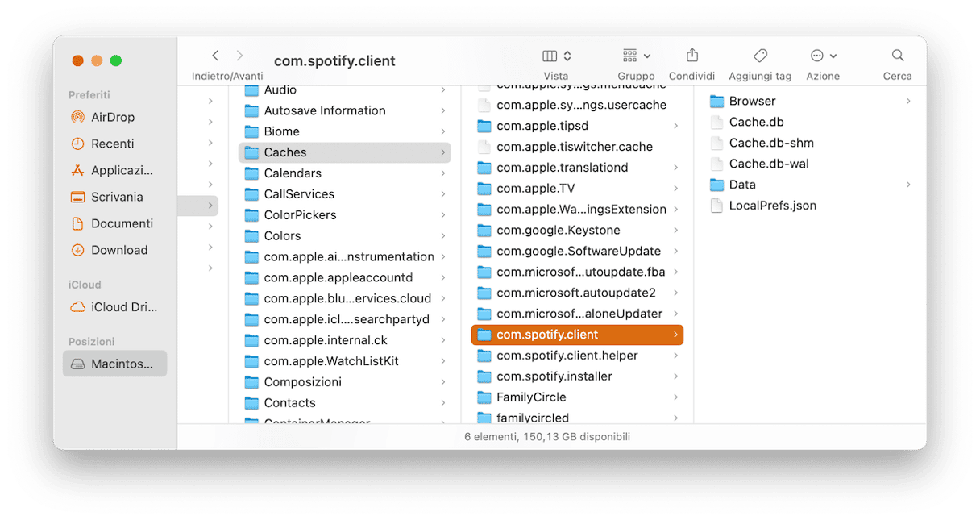Select the com.apple.WatchListKit folder
This screenshot has width=980, height=520.
point(344,361)
